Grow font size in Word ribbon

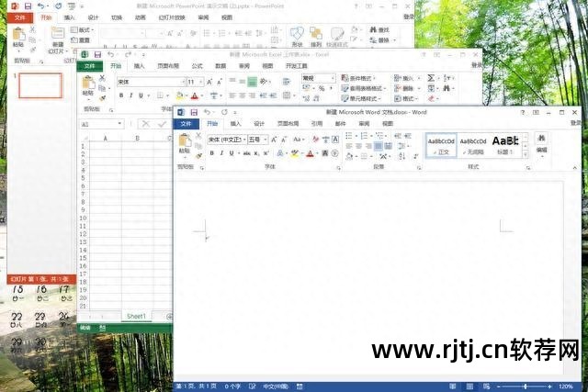tap(274, 140)
